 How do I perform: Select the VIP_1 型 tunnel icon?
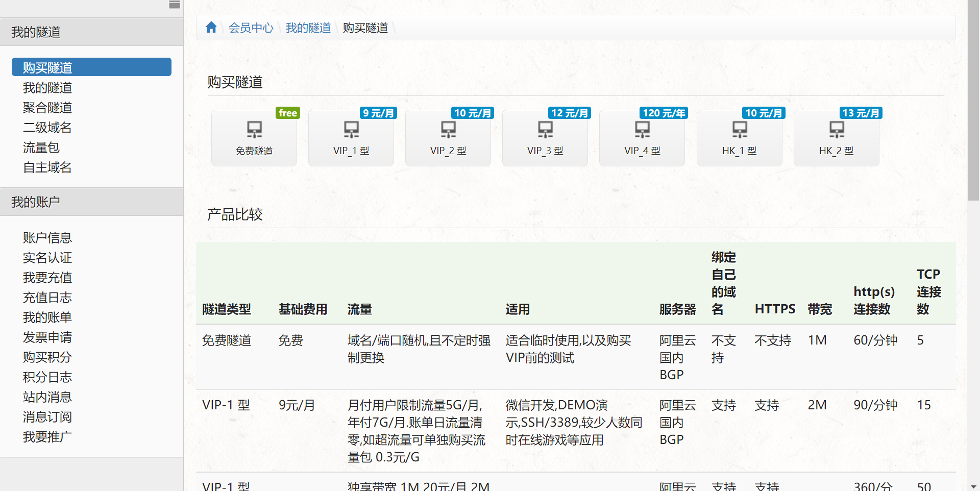pyautogui.click(x=351, y=138)
